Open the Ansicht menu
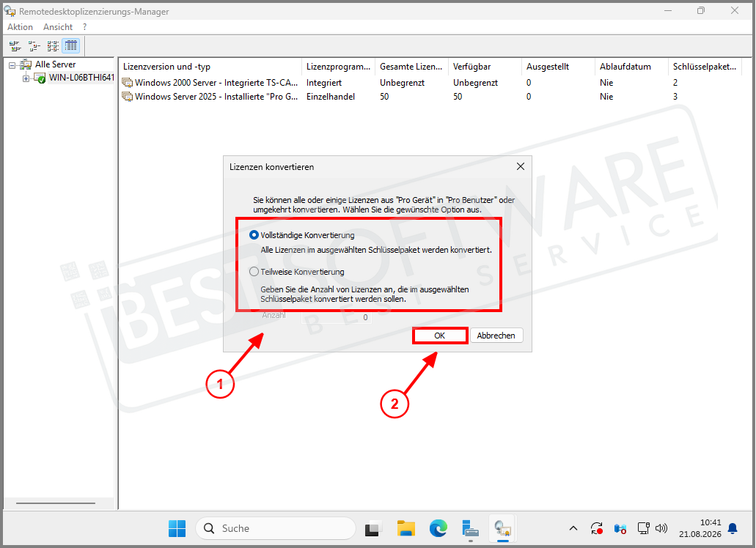This screenshot has width=756, height=548. point(58,27)
